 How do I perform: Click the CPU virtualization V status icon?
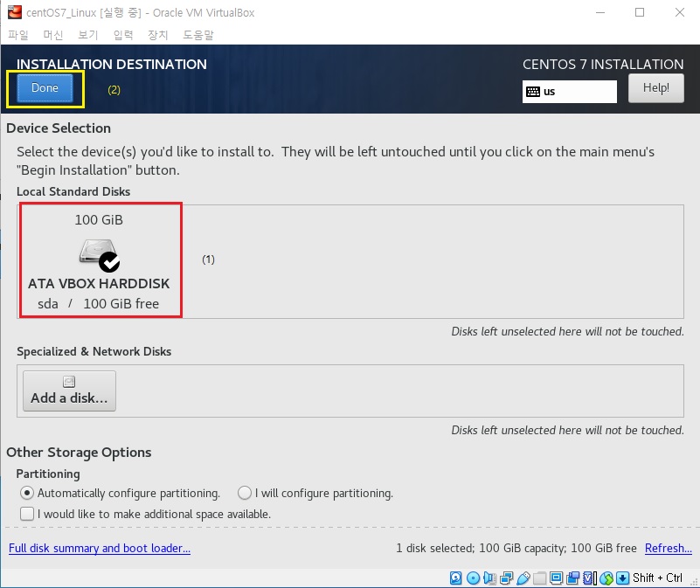(x=589, y=578)
